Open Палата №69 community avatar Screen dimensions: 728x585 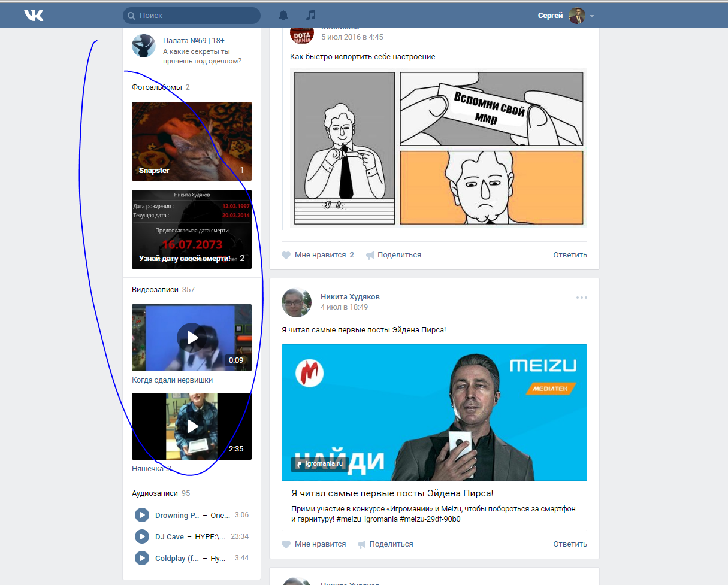(144, 46)
